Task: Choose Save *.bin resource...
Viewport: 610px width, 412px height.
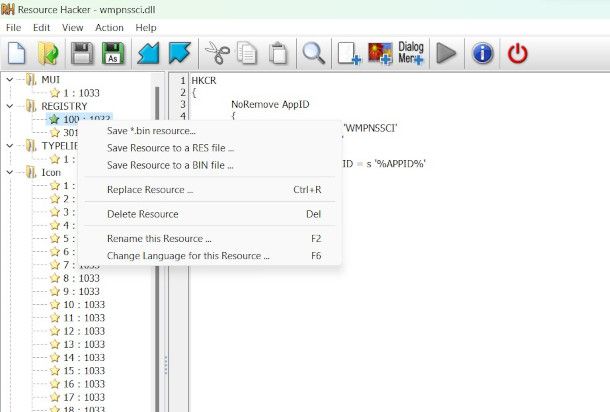Action: (x=210, y=131)
